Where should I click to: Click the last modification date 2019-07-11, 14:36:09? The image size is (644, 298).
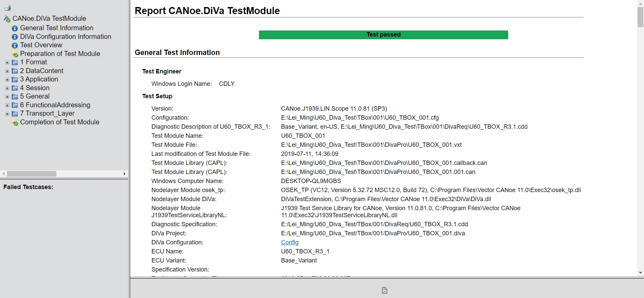point(310,154)
